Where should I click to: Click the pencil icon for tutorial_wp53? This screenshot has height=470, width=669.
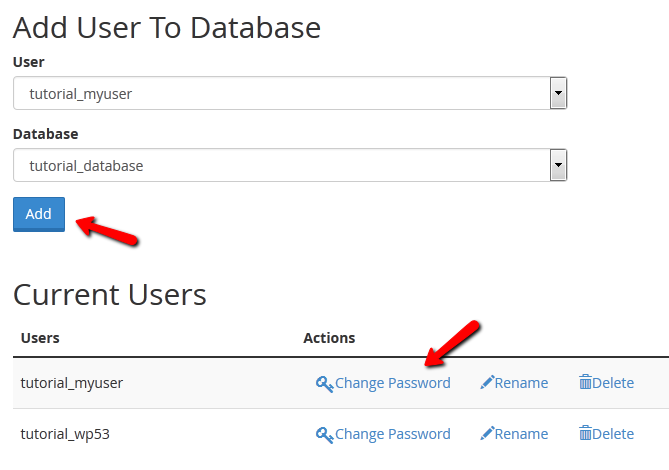coord(487,434)
